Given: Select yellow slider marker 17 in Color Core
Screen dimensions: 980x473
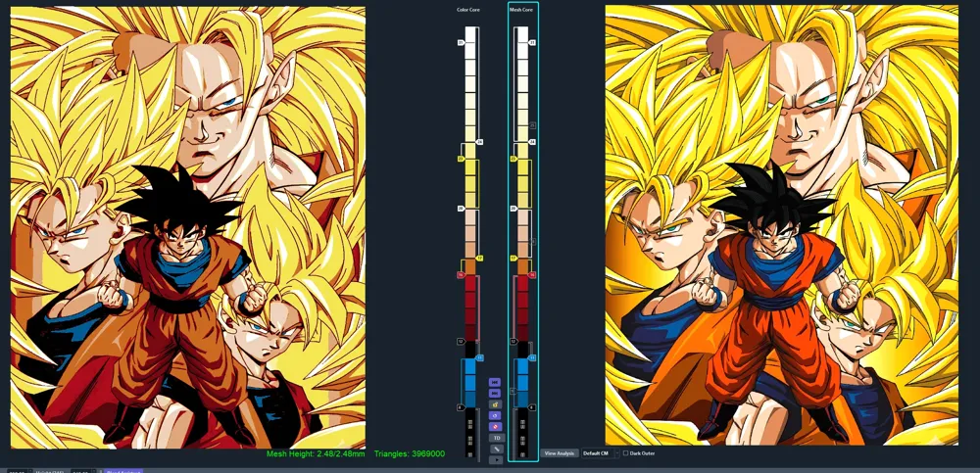Looking at the screenshot, I should point(479,259).
